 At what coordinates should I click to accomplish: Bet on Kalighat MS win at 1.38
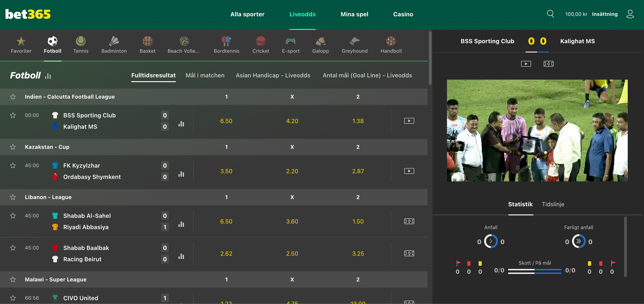[x=358, y=121]
